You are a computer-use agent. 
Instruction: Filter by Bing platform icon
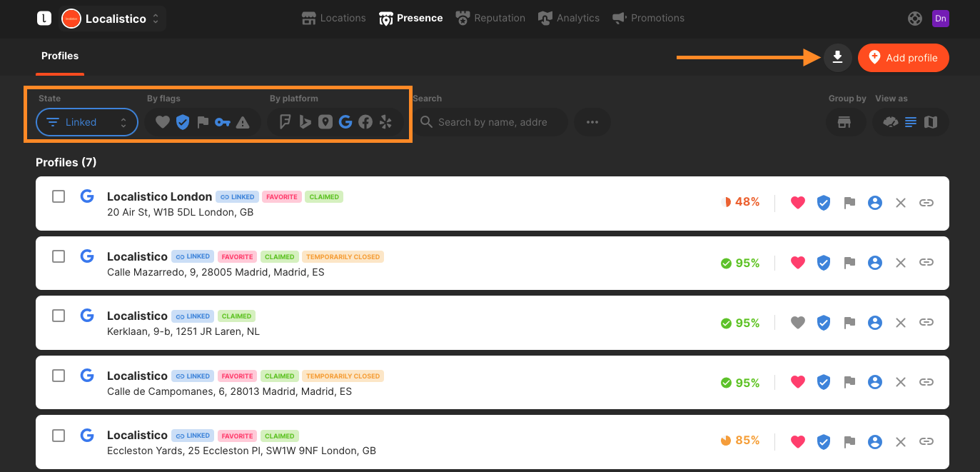pyautogui.click(x=305, y=122)
